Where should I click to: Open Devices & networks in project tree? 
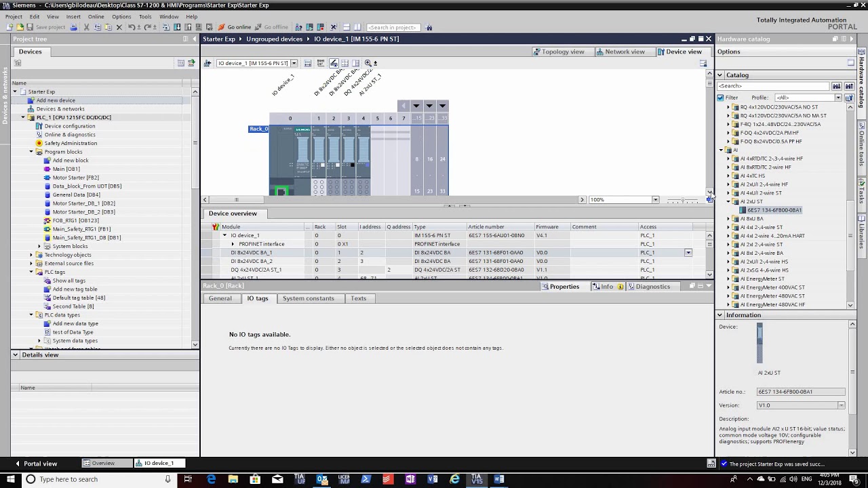[x=60, y=109]
